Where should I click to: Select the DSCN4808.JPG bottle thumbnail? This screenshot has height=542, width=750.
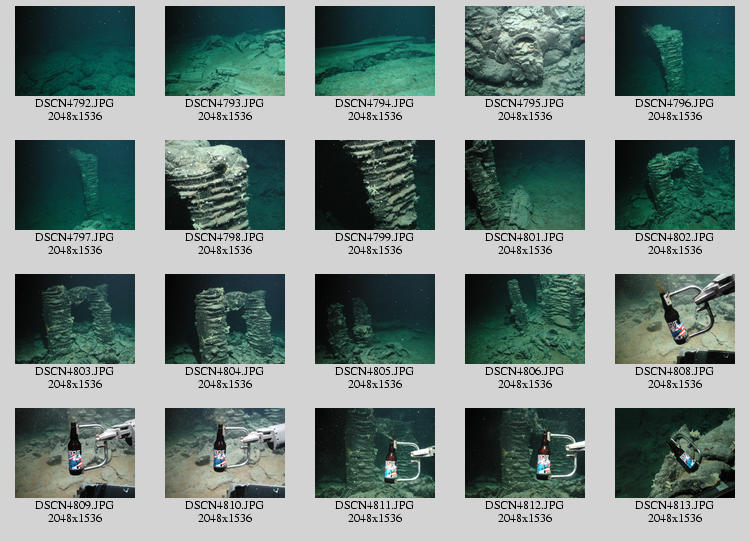click(x=675, y=319)
